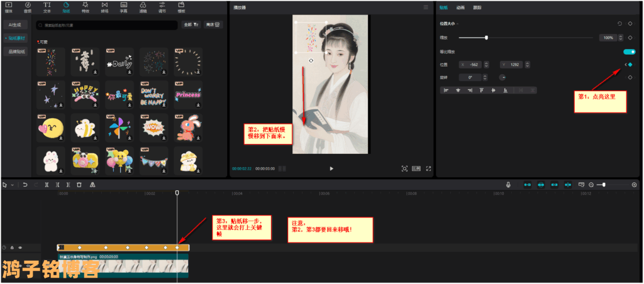Open the 特效 (Effects) panel icon
Image resolution: width=644 pixels, height=284 pixels.
(x=85, y=7)
